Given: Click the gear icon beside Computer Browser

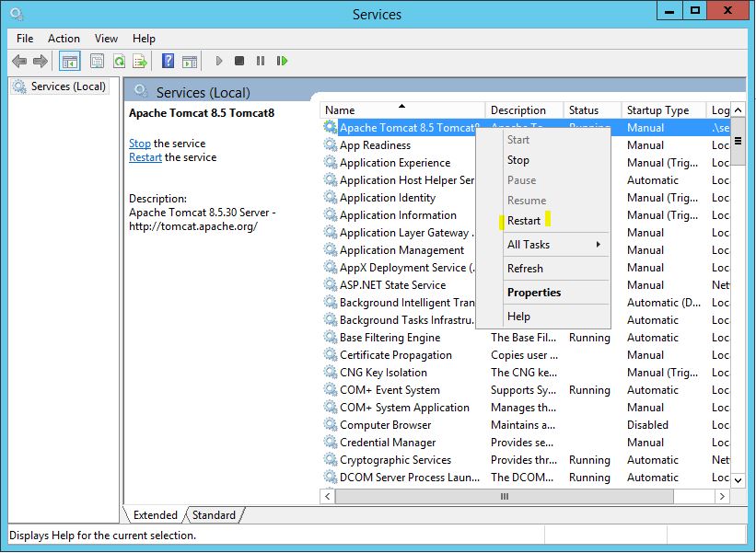Looking at the screenshot, I should 331,424.
